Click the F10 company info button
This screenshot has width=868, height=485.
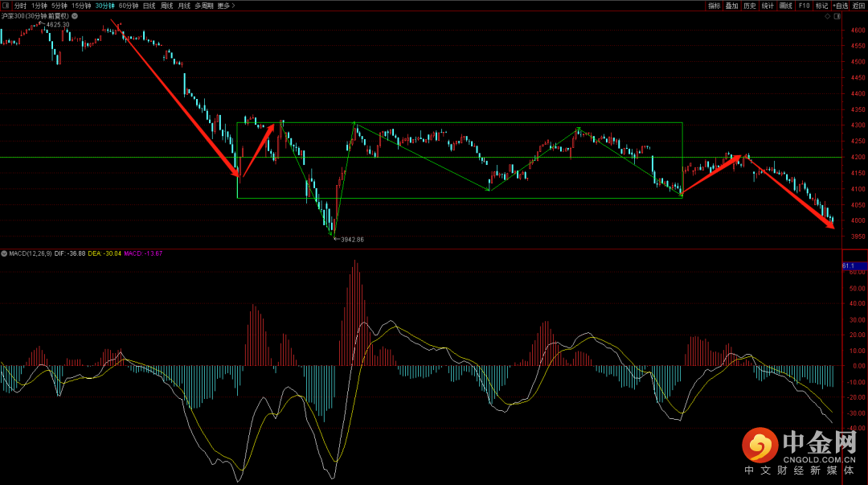click(x=804, y=6)
